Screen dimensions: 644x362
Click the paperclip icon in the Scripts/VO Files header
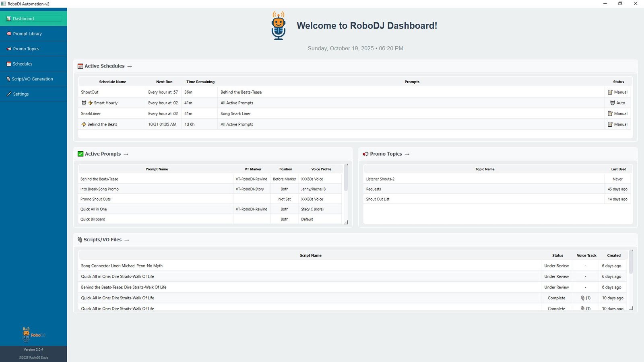coord(80,239)
